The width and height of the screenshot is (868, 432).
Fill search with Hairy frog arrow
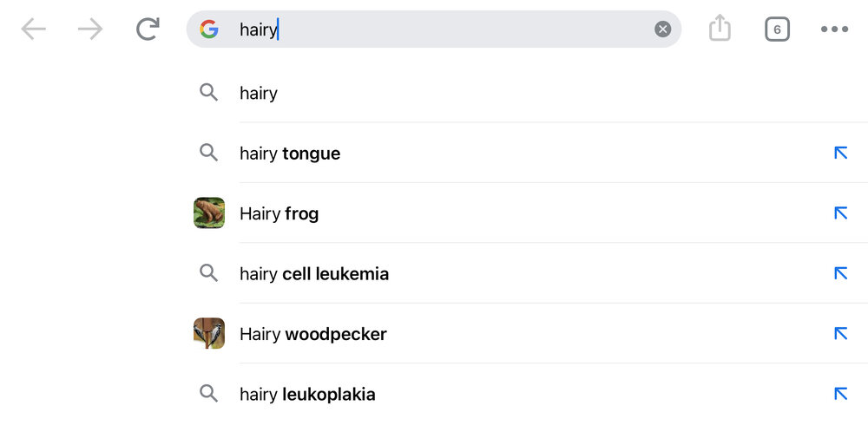(x=840, y=213)
